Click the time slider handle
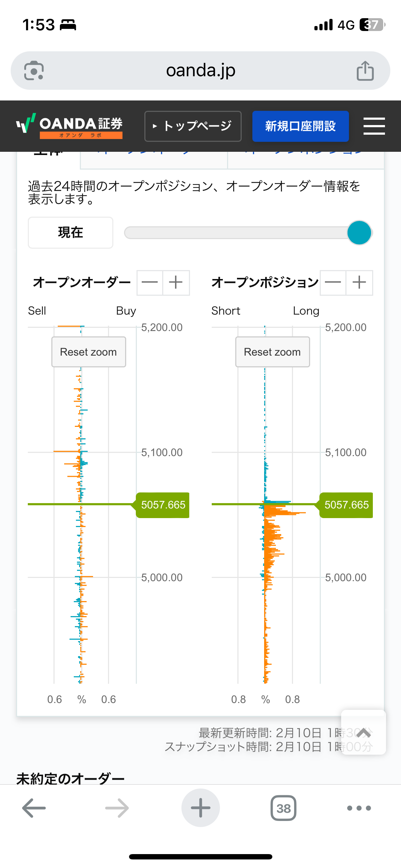 point(359,233)
